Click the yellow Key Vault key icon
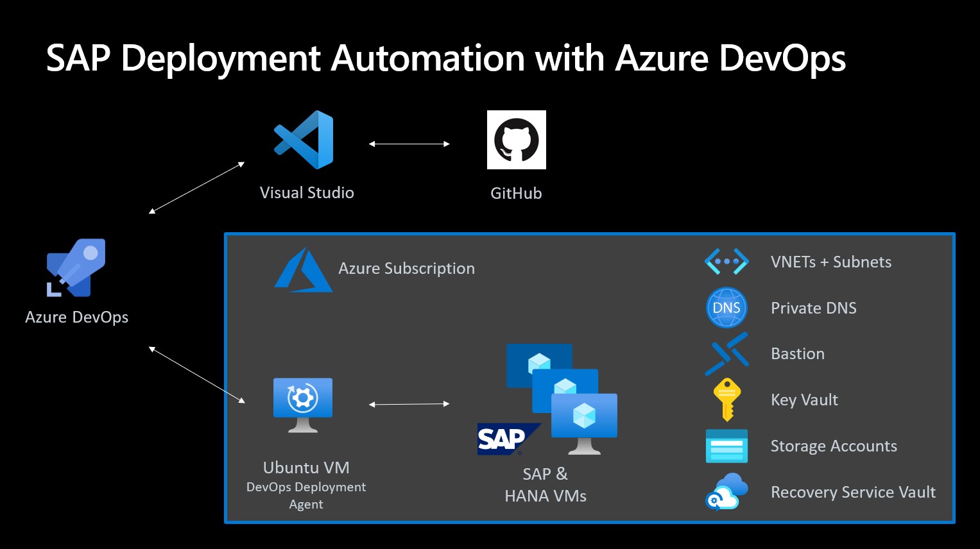Image resolution: width=980 pixels, height=549 pixels. pos(726,400)
